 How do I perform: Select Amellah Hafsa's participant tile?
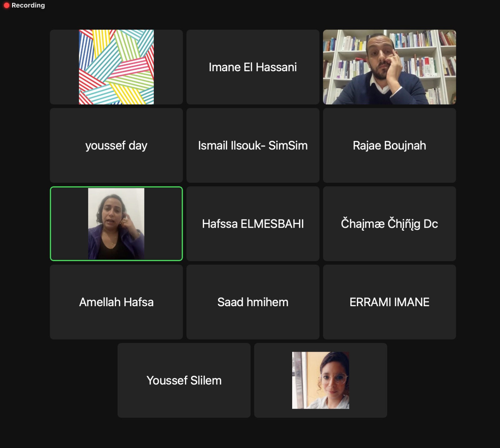tap(116, 302)
